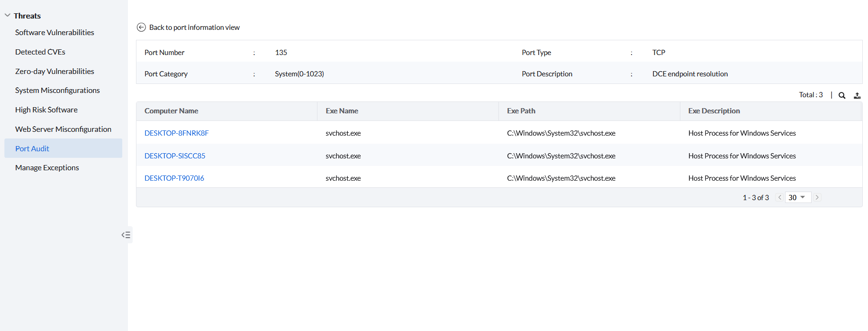Collapse the sidebar with toggle icon
Image resolution: width=868 pixels, height=331 pixels.
tap(126, 235)
